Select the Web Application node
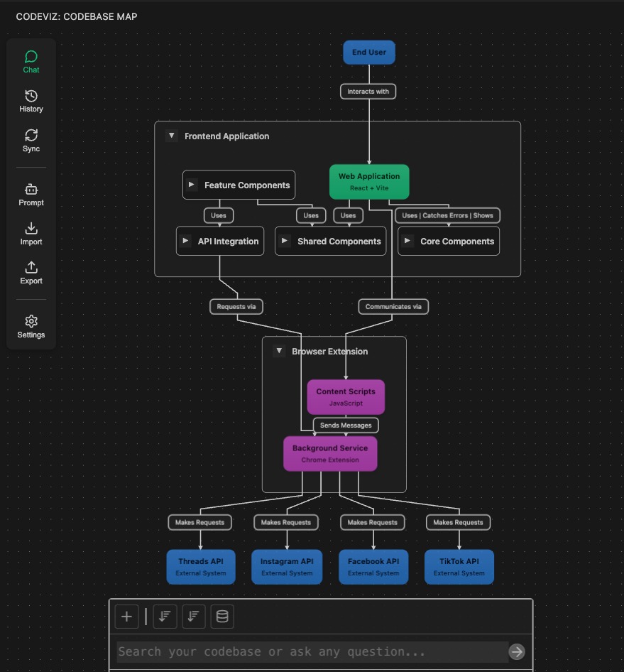The width and height of the screenshot is (624, 672). pos(368,182)
